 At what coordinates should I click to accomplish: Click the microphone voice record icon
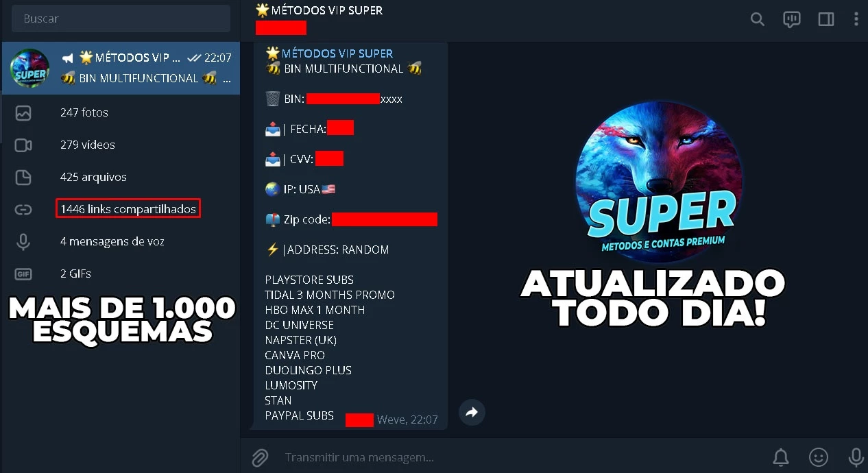coord(855,457)
